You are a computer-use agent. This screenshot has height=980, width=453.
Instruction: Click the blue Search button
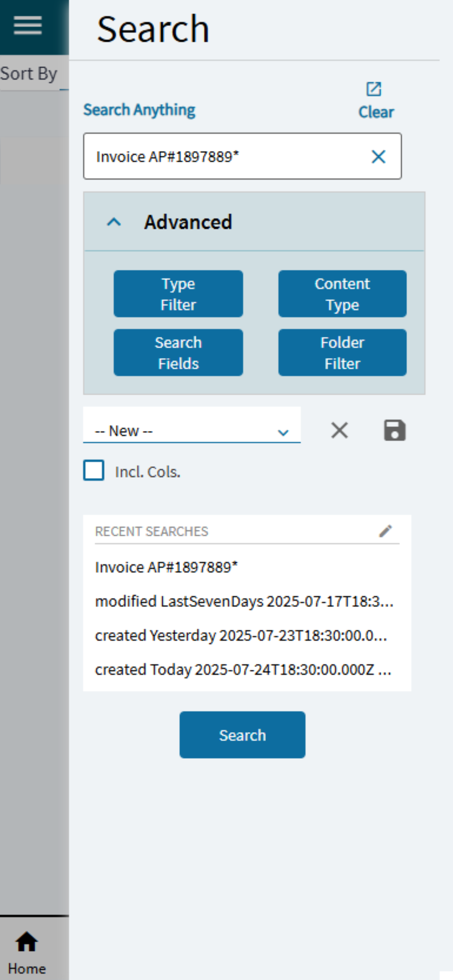242,735
